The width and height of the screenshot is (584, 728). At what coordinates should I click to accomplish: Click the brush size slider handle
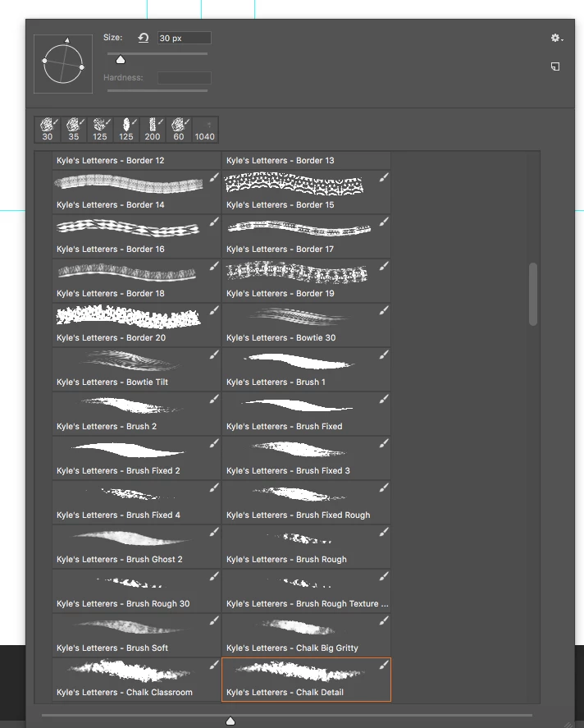(121, 59)
